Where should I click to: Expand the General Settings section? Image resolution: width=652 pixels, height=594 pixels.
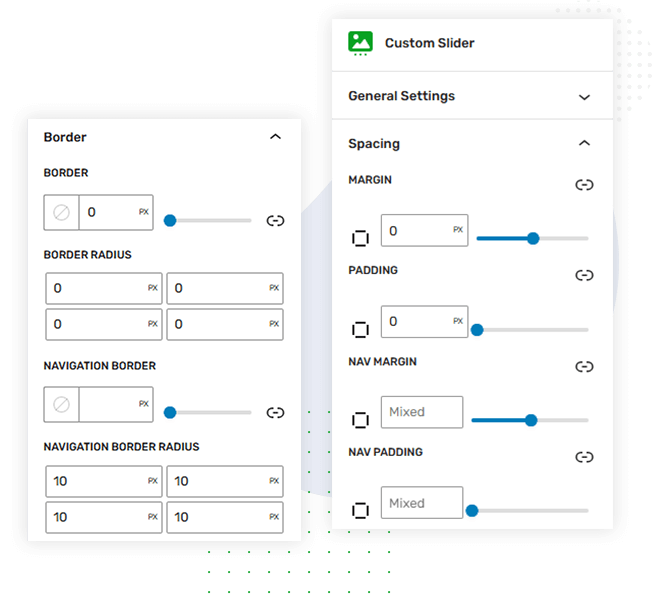coord(584,97)
